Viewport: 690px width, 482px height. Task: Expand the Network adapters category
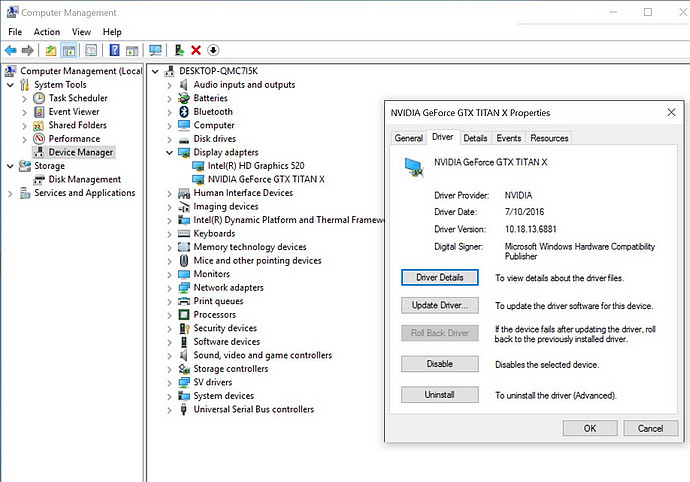click(x=169, y=288)
